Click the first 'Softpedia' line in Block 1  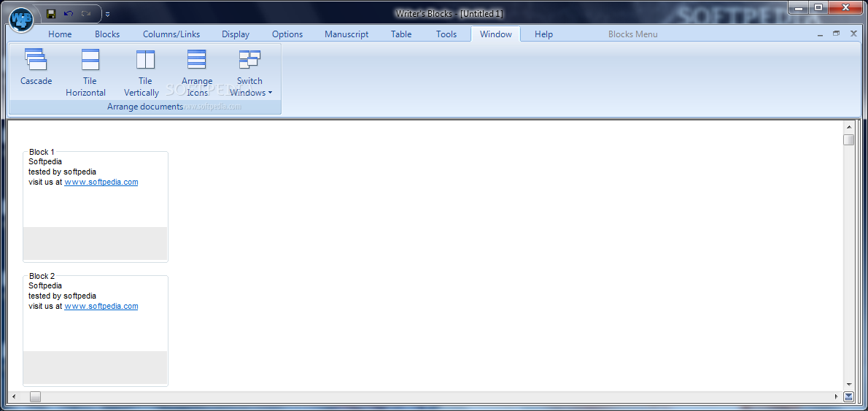tap(45, 162)
